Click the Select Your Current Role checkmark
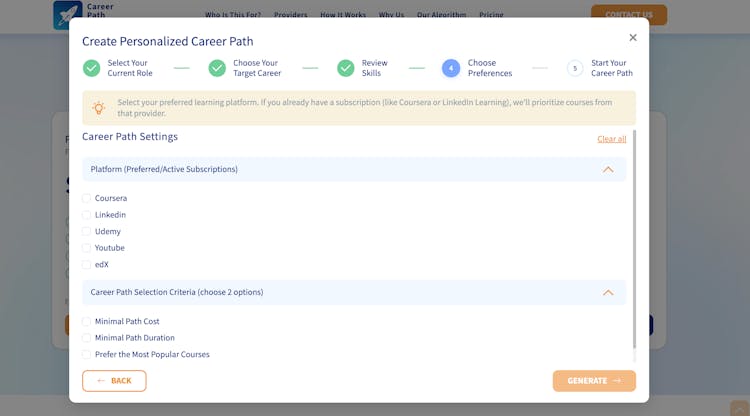 [91, 68]
